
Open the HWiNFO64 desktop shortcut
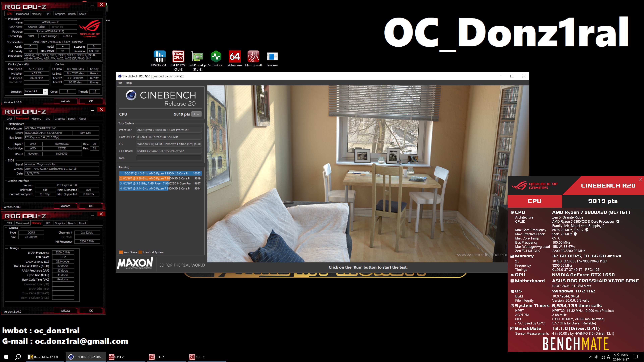(x=159, y=59)
